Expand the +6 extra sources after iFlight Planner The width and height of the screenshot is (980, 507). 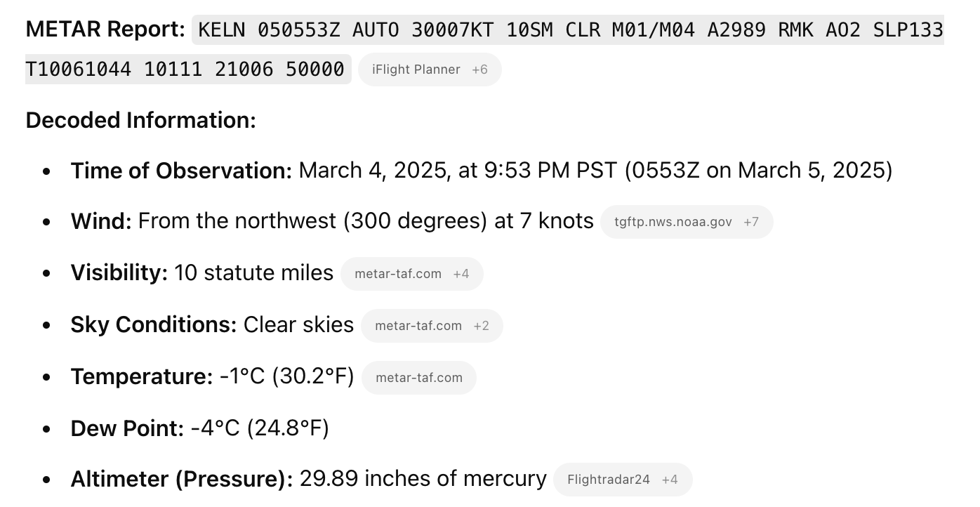click(x=479, y=70)
